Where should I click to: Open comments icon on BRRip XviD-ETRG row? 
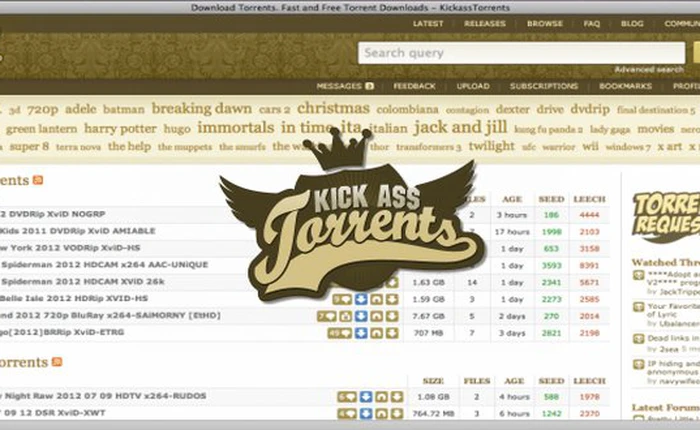[x=340, y=333]
